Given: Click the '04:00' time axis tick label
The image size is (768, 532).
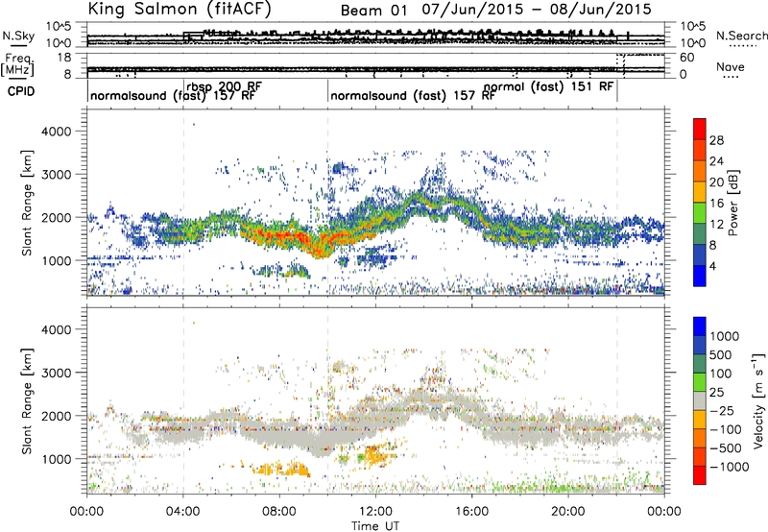Looking at the screenshot, I should [183, 512].
